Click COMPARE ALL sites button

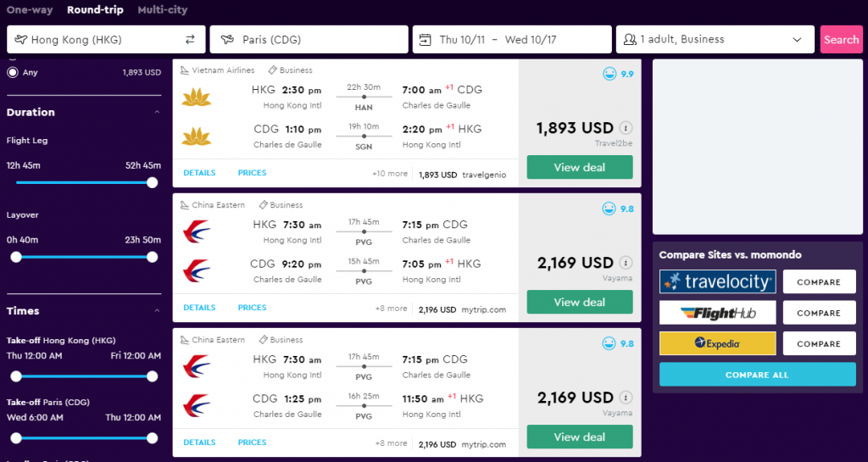(x=757, y=375)
